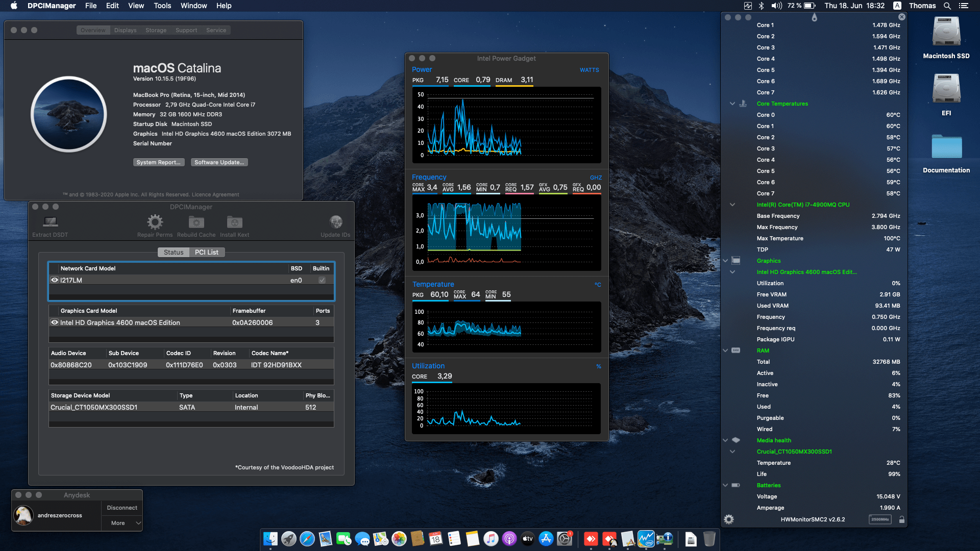The width and height of the screenshot is (980, 551).
Task: Click the droplet pin icon atop HWMonitor
Action: click(x=814, y=17)
